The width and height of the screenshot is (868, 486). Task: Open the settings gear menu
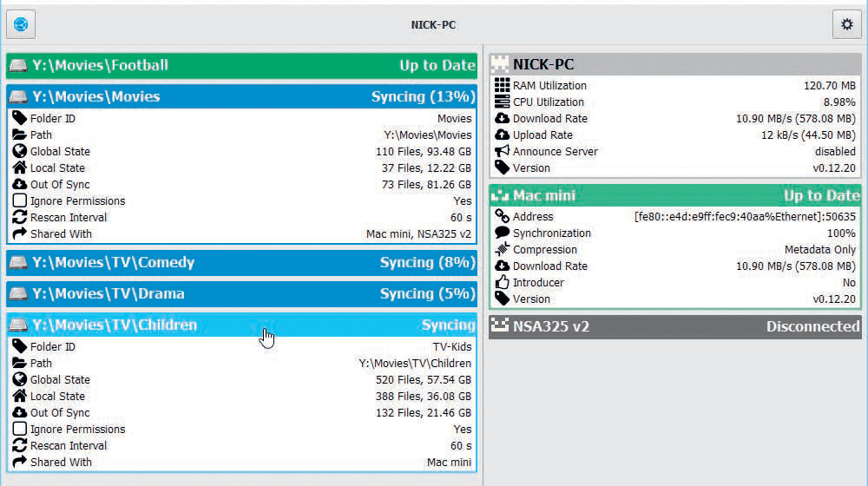(846, 24)
